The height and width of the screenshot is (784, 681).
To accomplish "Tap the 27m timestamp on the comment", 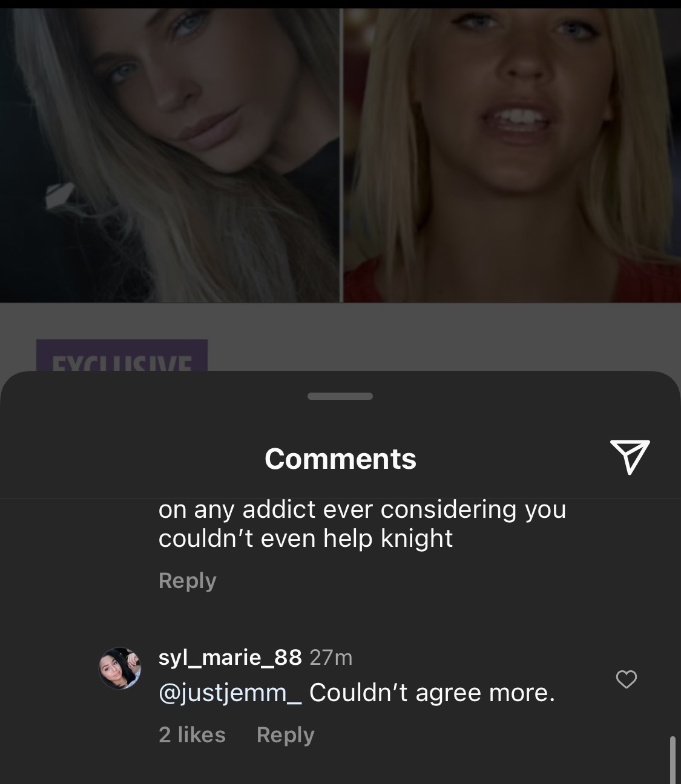I will (x=331, y=658).
